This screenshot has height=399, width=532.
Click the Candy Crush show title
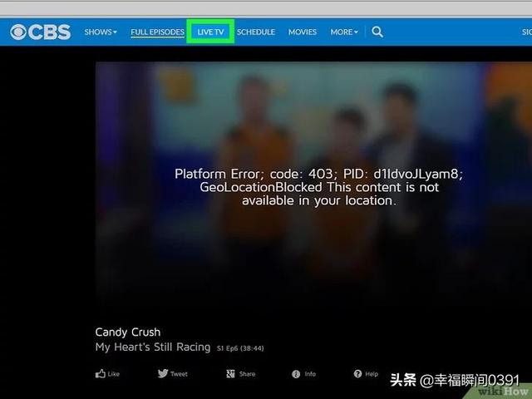coord(128,332)
